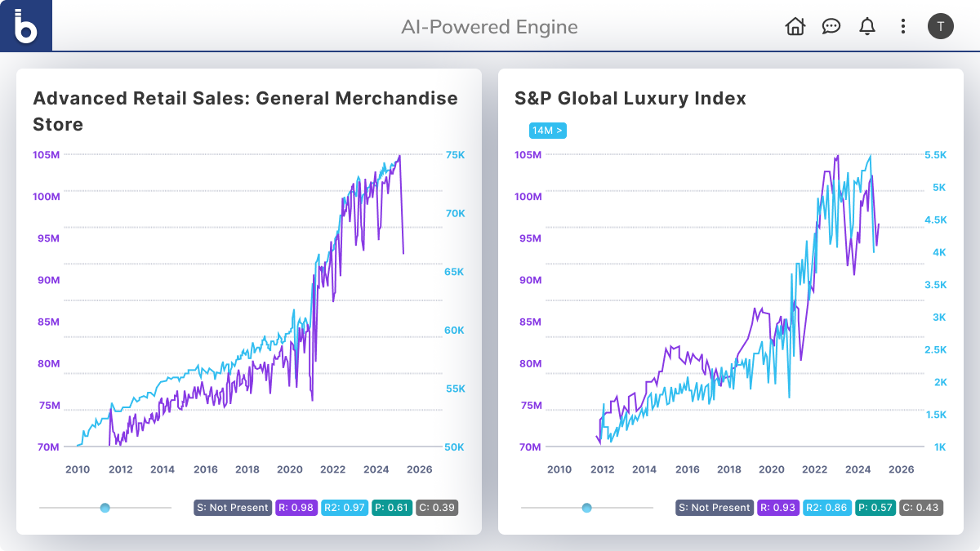This screenshot has width=980, height=551.
Task: Open the home icon in header
Action: (795, 26)
